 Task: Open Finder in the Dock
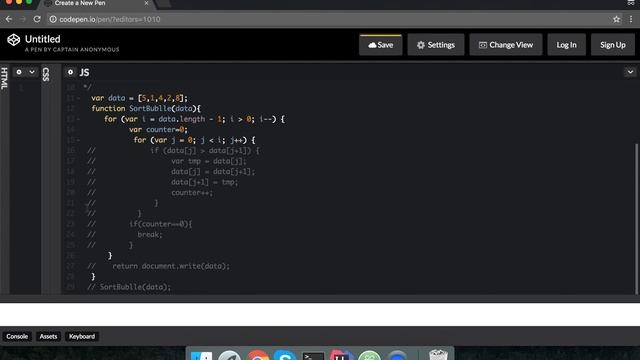coord(201,355)
